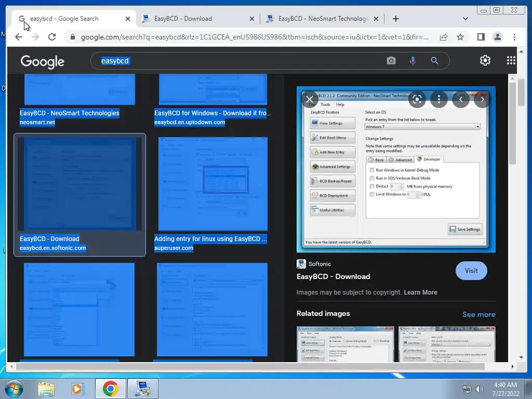Image resolution: width=532 pixels, height=399 pixels.
Task: Click Chrome taskbar icon
Action: [x=110, y=389]
